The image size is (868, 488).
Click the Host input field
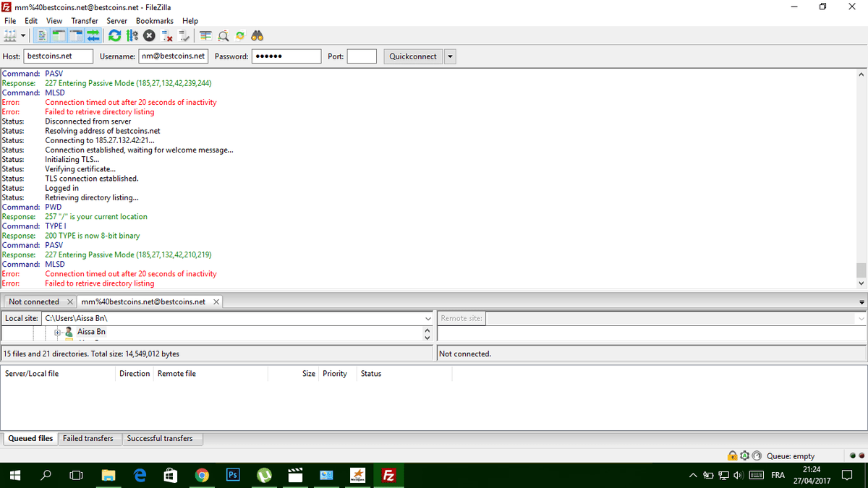pos(59,56)
